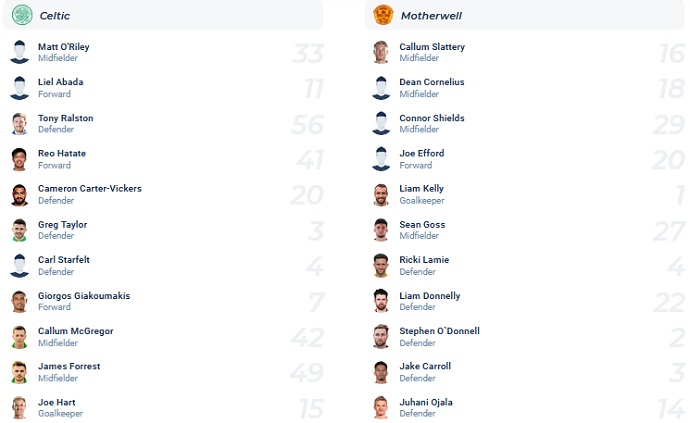This screenshot has width=690, height=423.
Task: Select James Forrest's name in Celtic lineup
Action: 69,366
